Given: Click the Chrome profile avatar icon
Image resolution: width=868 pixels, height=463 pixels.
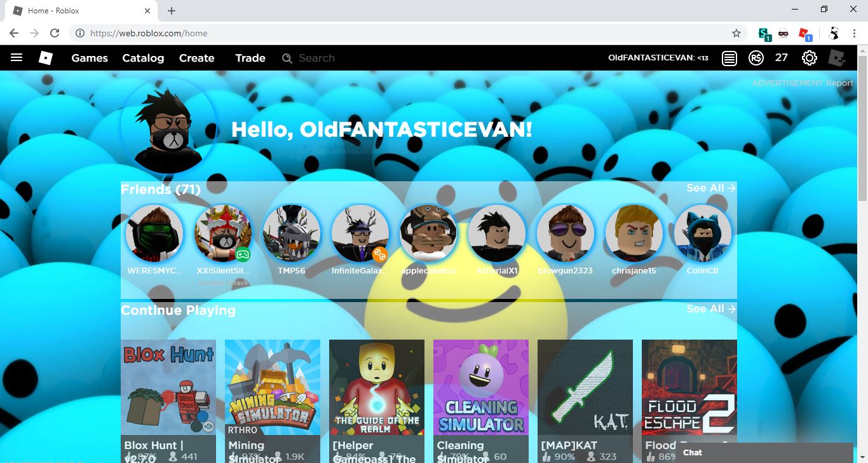Looking at the screenshot, I should (834, 33).
